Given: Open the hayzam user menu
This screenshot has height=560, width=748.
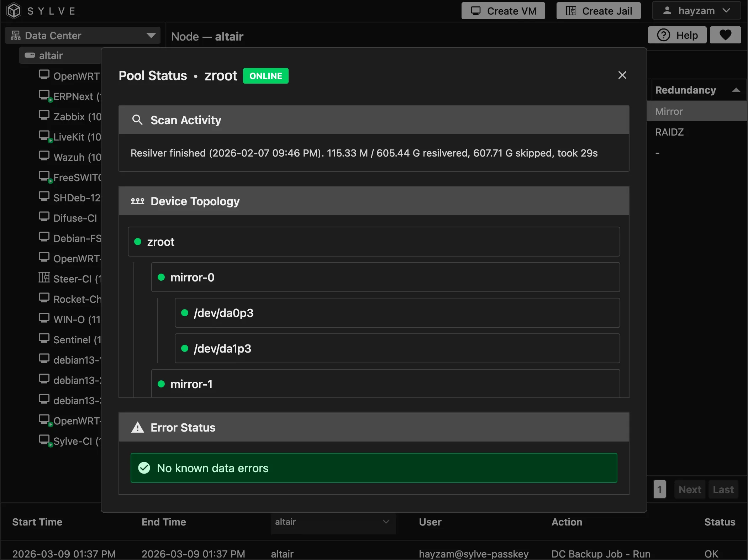Looking at the screenshot, I should point(696,11).
